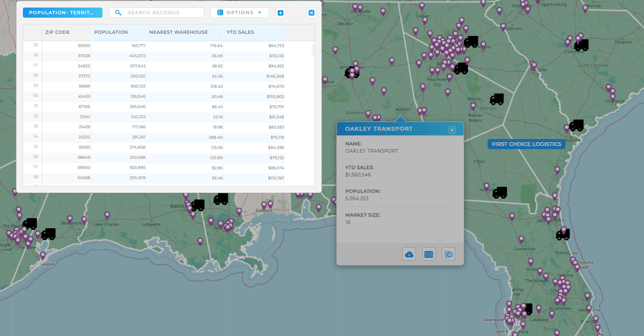Open the table view icon in Oakley Transport popup
644x336 pixels.
coord(429,254)
